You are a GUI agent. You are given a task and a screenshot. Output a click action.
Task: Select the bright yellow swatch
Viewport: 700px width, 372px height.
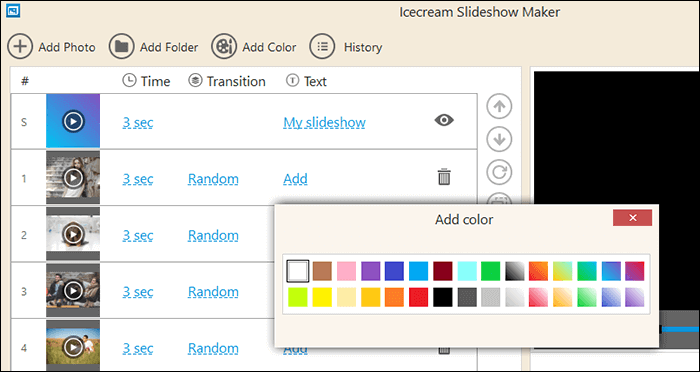pyautogui.click(x=322, y=297)
